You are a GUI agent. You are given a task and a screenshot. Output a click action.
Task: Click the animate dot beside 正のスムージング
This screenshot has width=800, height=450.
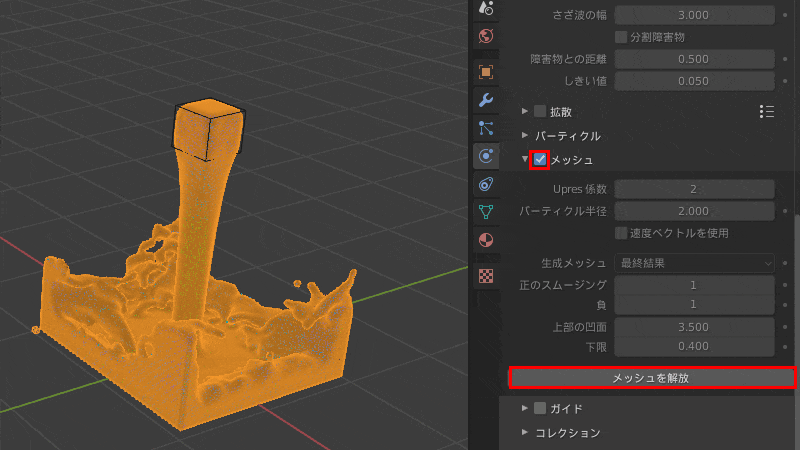(785, 285)
